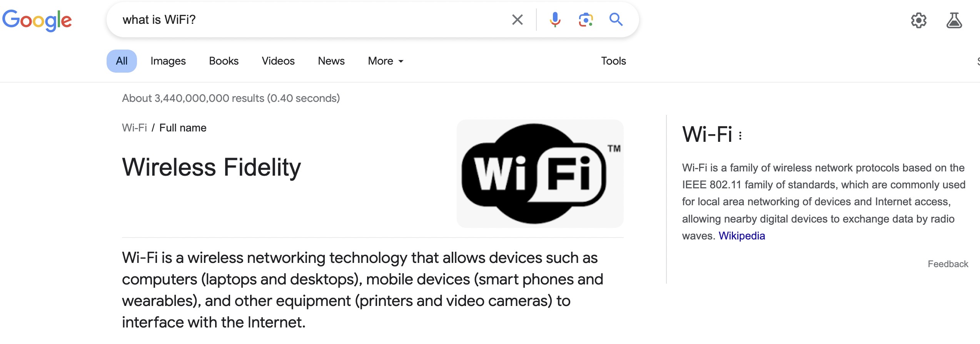Switch to the Images tab
This screenshot has width=980, height=344.
(x=168, y=61)
